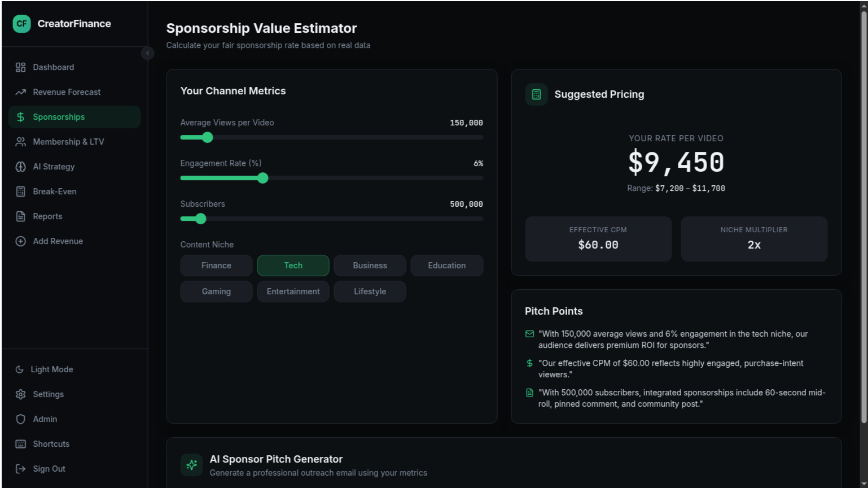The height and width of the screenshot is (488, 868).
Task: Click the Sign Out link
Action: [49, 469]
